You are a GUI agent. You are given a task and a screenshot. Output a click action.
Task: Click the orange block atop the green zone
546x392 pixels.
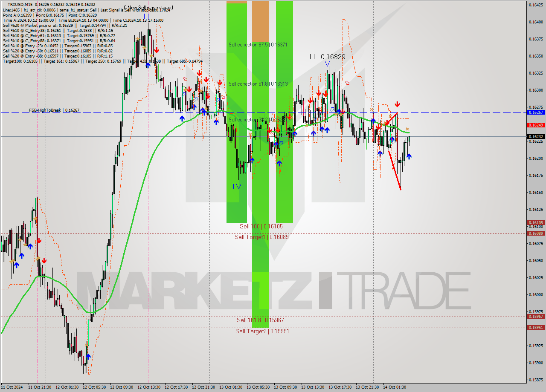click(x=261, y=21)
